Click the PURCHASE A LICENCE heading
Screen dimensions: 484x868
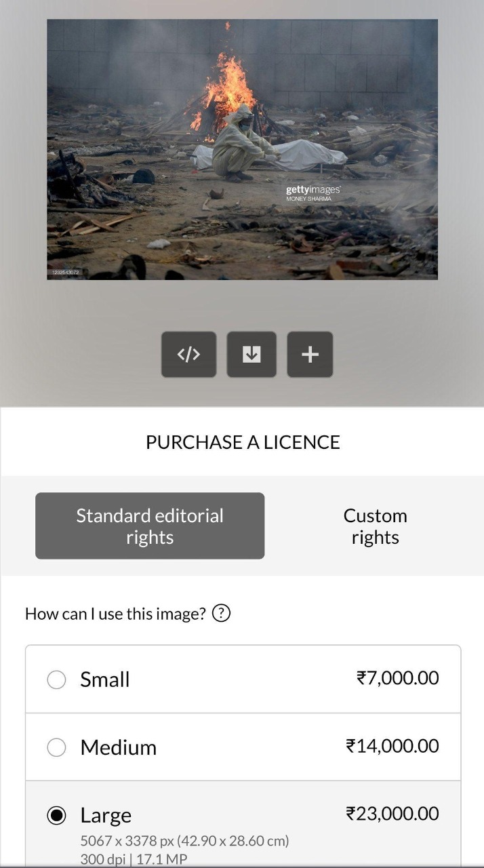pyautogui.click(x=243, y=442)
